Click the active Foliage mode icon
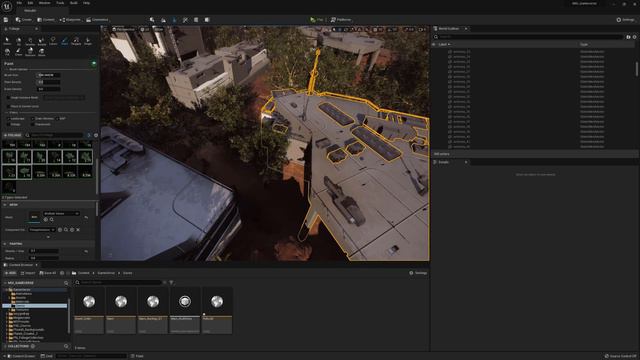The height and width of the screenshot is (360, 640). coord(174,20)
